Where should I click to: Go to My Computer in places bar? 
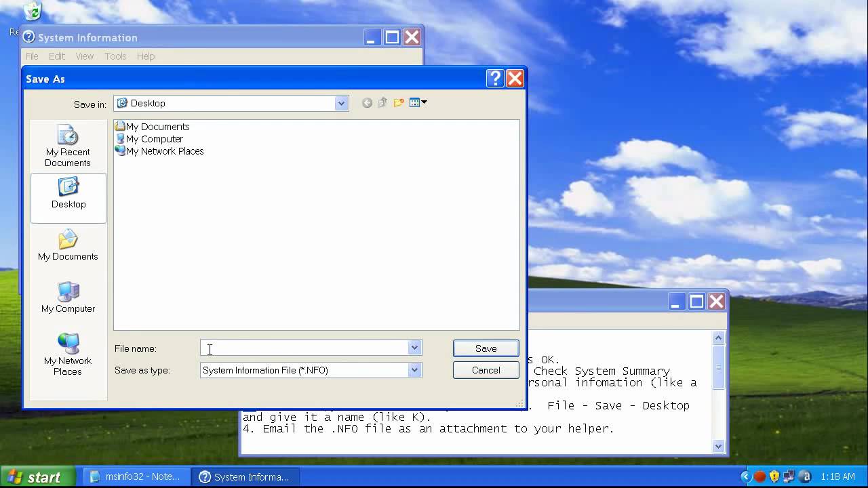coord(68,298)
